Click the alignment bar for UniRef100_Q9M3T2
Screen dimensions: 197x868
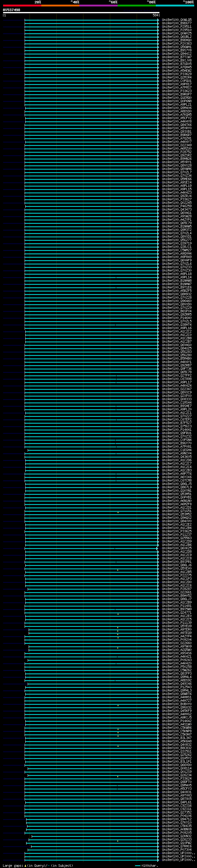coord(92,230)
